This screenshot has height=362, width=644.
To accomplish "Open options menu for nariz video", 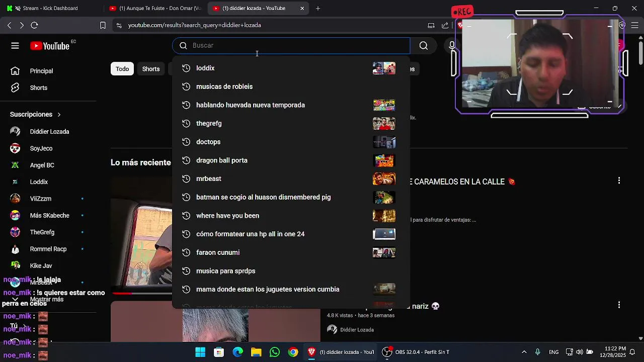I will (x=619, y=305).
